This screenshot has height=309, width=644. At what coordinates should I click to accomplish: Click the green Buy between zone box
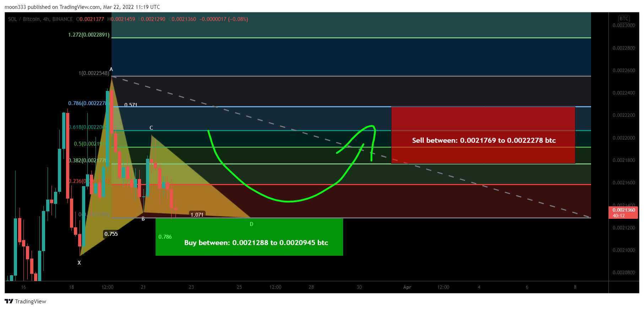click(x=249, y=237)
